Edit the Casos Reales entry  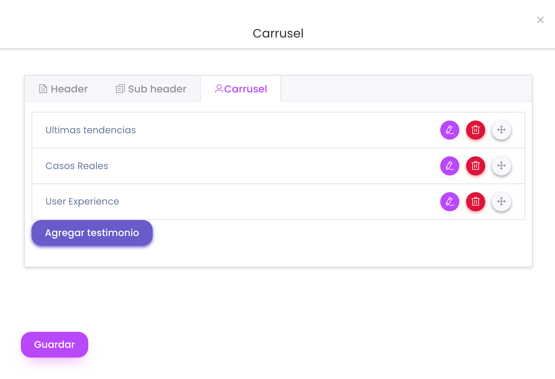[x=450, y=166]
